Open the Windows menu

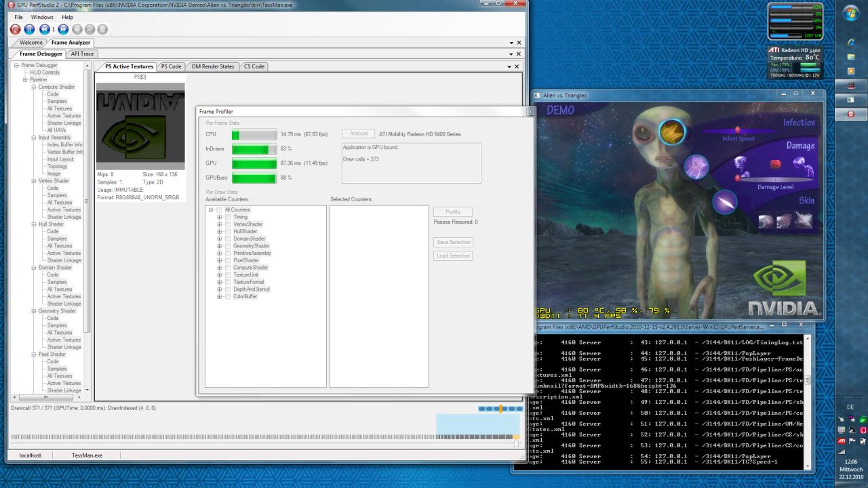(42, 17)
